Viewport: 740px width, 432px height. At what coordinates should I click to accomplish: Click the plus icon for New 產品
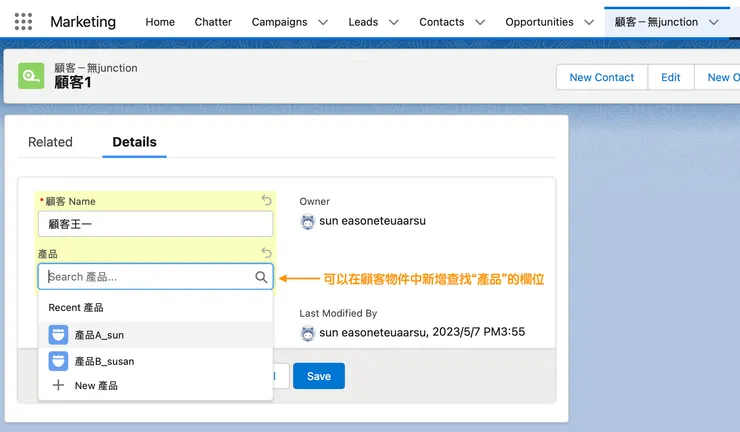click(x=58, y=385)
